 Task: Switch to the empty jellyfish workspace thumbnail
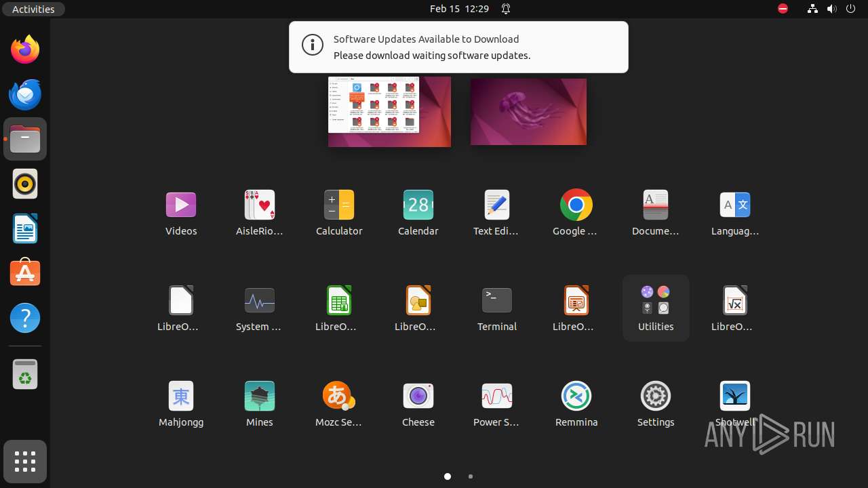pos(528,111)
